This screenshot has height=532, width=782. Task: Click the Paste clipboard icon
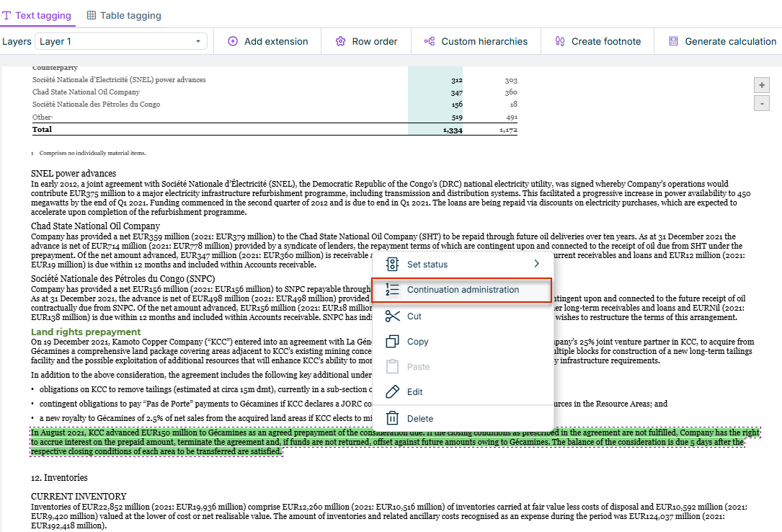[393, 366]
